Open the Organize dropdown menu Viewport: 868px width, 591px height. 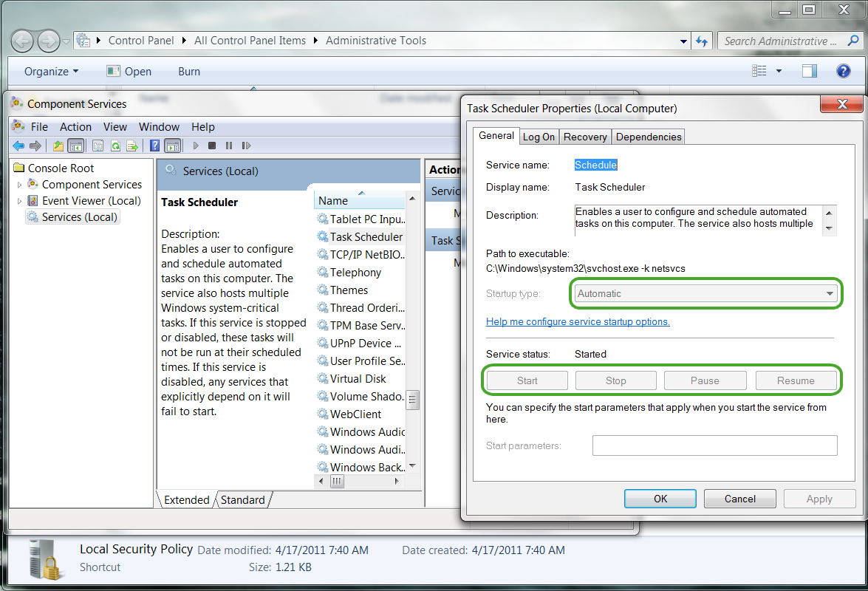[x=51, y=72]
